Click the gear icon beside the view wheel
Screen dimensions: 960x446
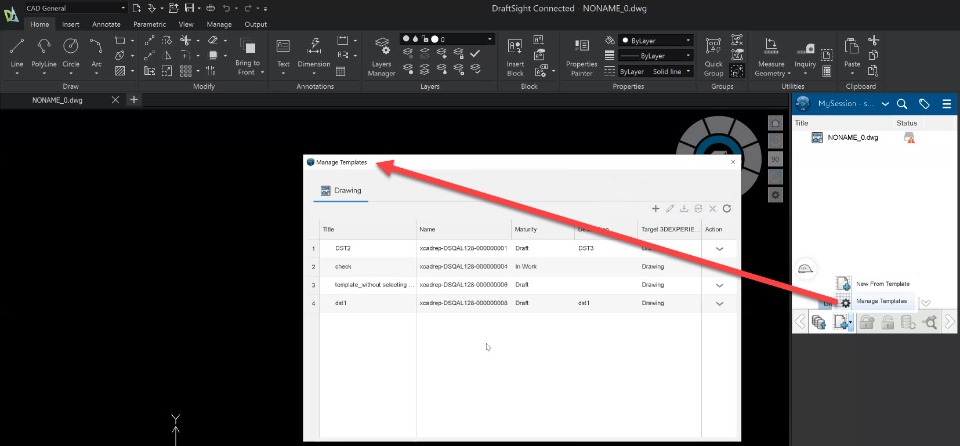(x=775, y=195)
